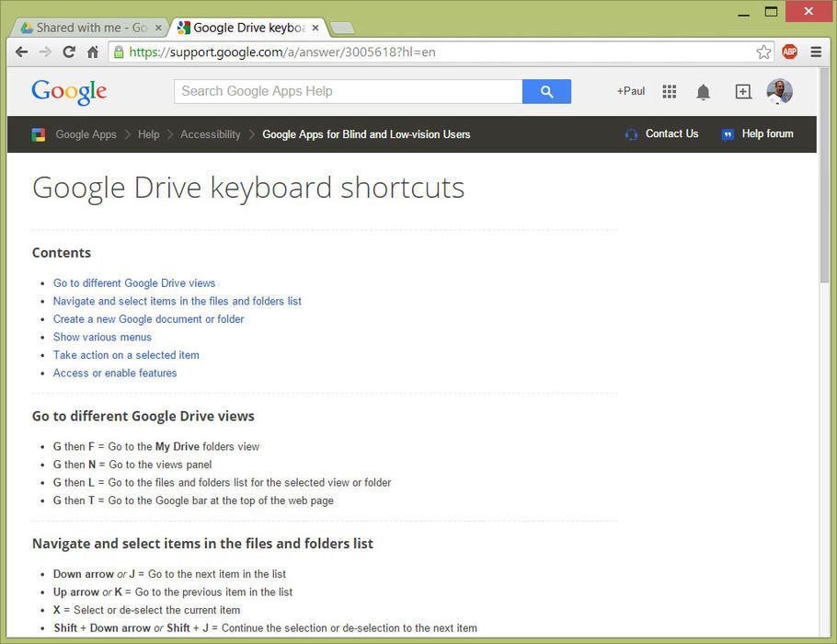Click the blue search magnifier button

546,91
